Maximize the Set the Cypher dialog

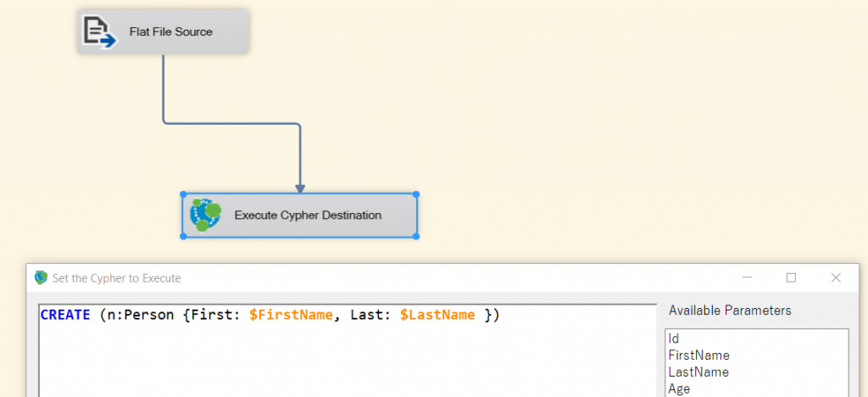(791, 277)
